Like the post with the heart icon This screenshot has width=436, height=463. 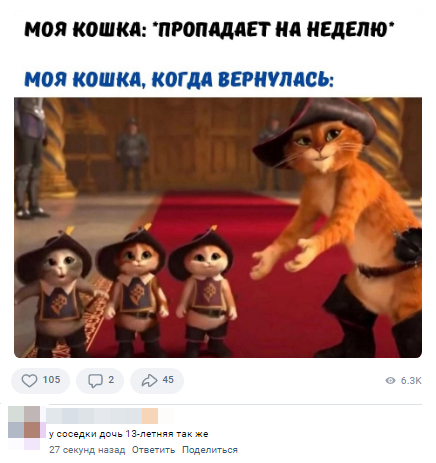click(x=29, y=380)
